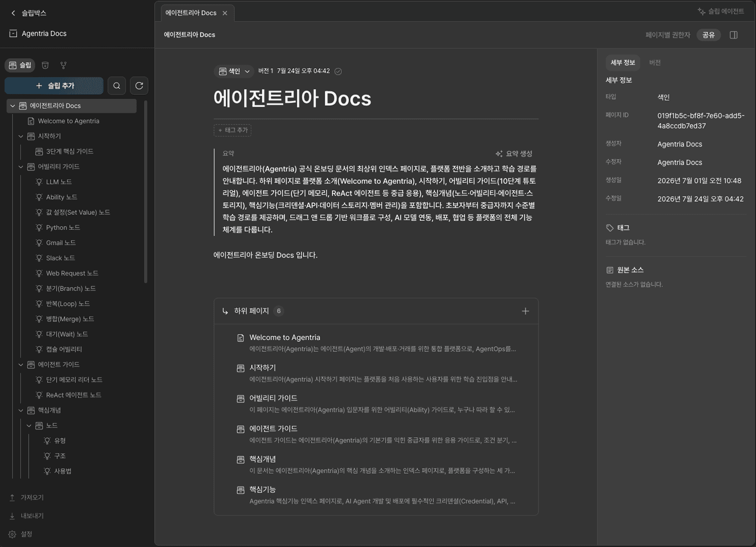Open the 슬립 에이전트 assistant
This screenshot has height=547, width=756.
(721, 11)
